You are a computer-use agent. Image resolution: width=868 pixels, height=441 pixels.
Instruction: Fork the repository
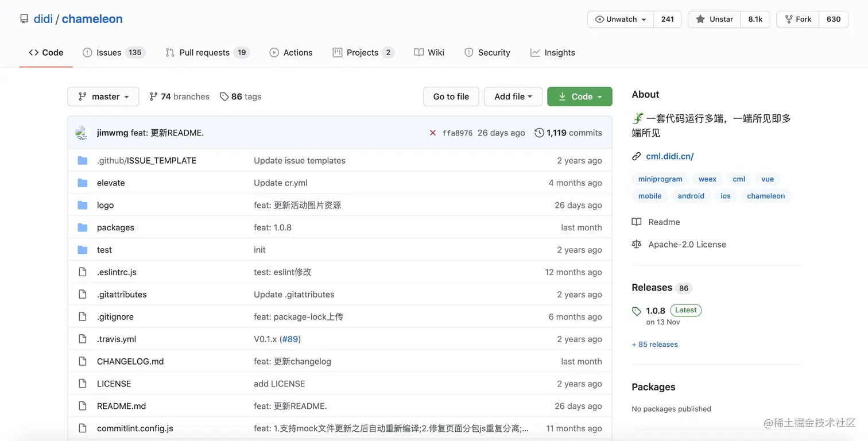tap(798, 19)
